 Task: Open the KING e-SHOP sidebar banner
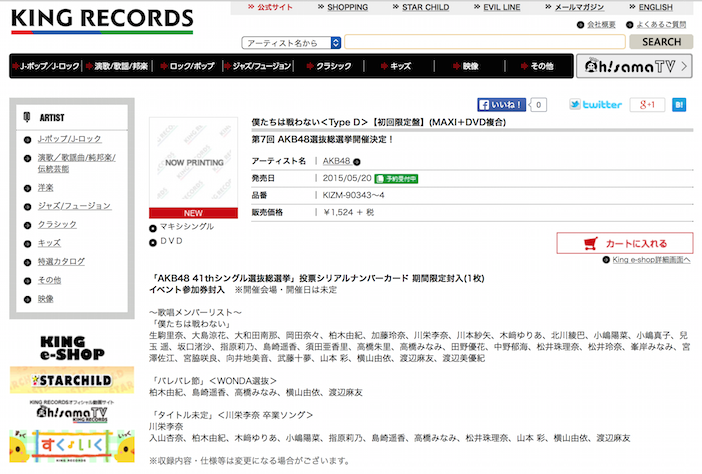pos(72,348)
